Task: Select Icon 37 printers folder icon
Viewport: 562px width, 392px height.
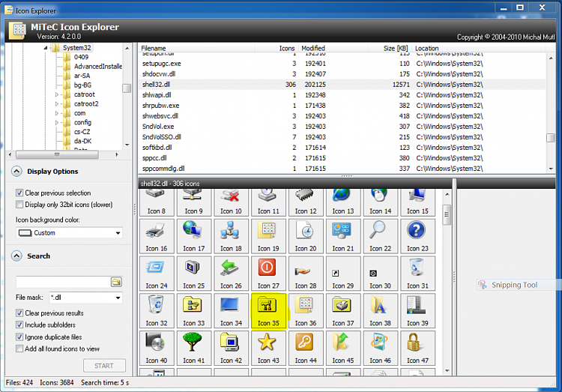Action: click(x=343, y=310)
